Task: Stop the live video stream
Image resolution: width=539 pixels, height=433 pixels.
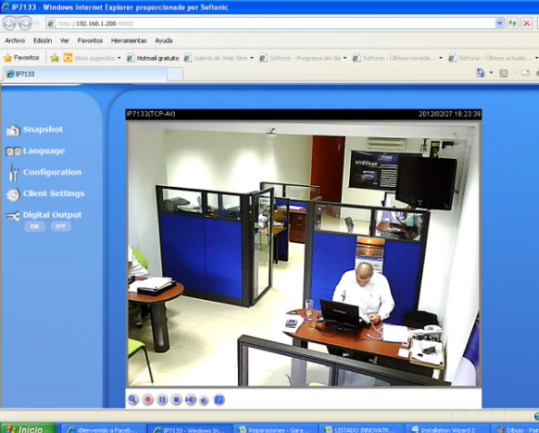Action: pos(176,400)
